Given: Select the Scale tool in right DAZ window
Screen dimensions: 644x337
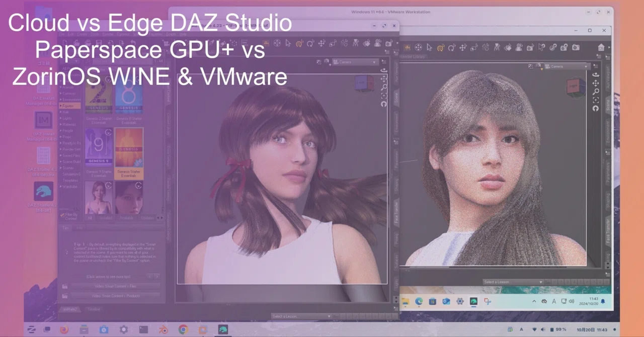Looking at the screenshot, I should pyautogui.click(x=473, y=47).
